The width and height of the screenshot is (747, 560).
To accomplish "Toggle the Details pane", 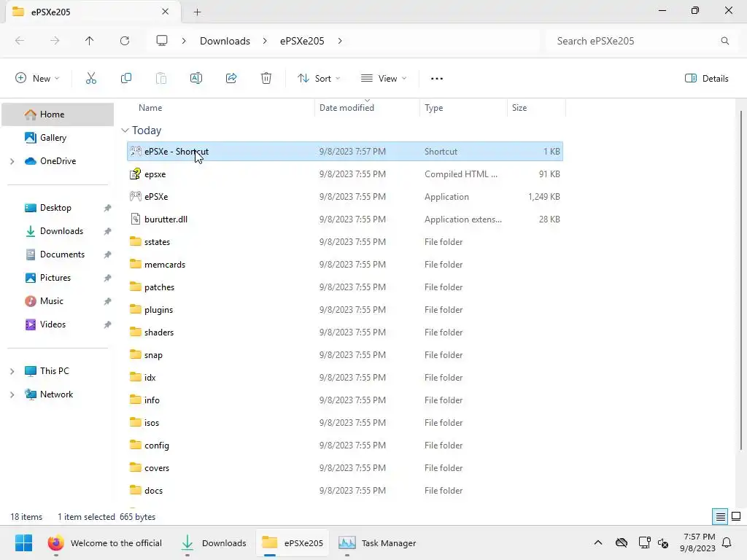I will click(x=706, y=79).
